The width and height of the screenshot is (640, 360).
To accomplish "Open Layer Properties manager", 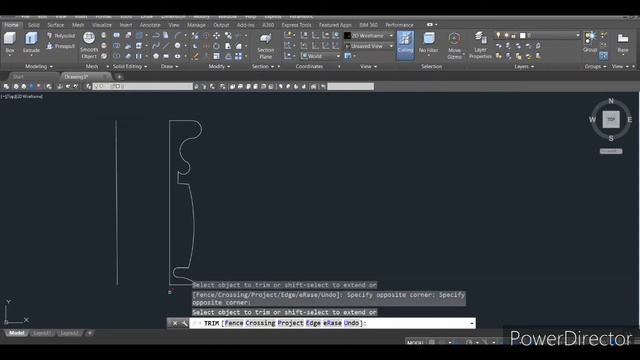I will [480, 46].
